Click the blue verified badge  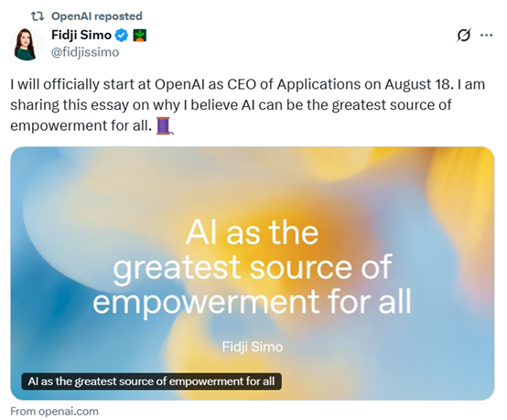coord(122,36)
